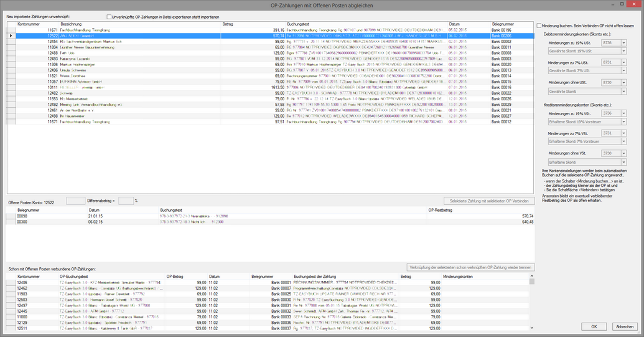Screen dimensions: 644x337
Task: Select the row with account 11057
Action: point(270,82)
